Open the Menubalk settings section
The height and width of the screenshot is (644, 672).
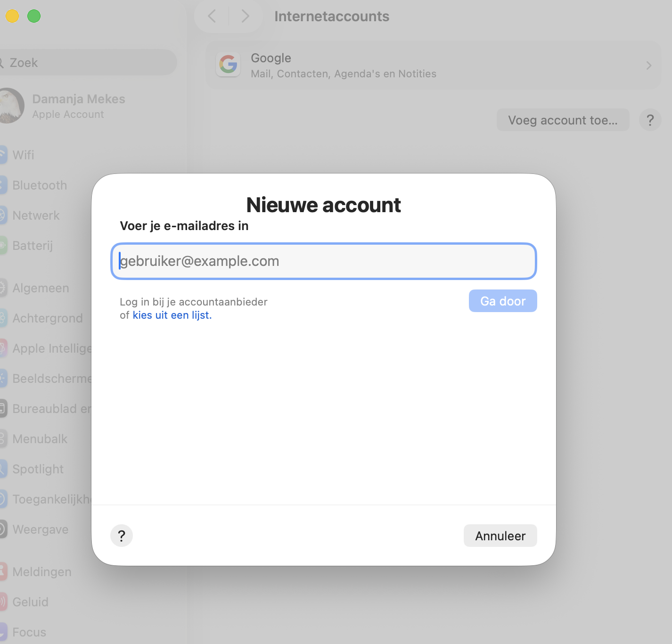4,438
